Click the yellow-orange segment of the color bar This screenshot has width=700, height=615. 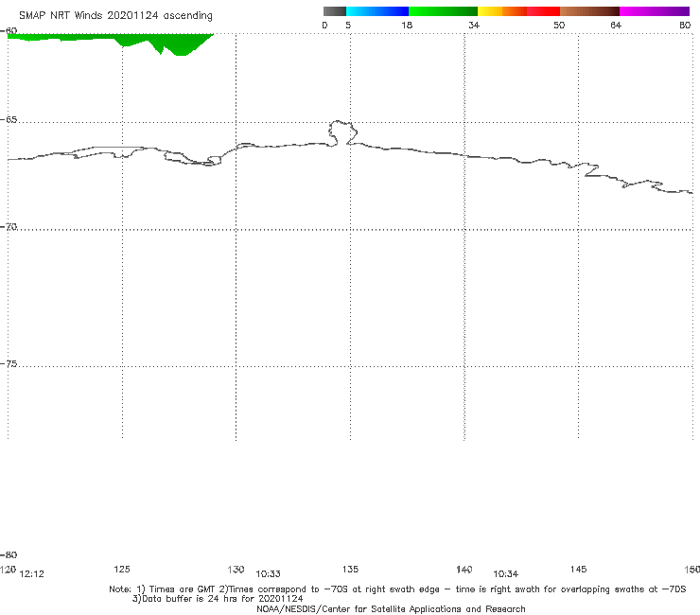[501, 11]
